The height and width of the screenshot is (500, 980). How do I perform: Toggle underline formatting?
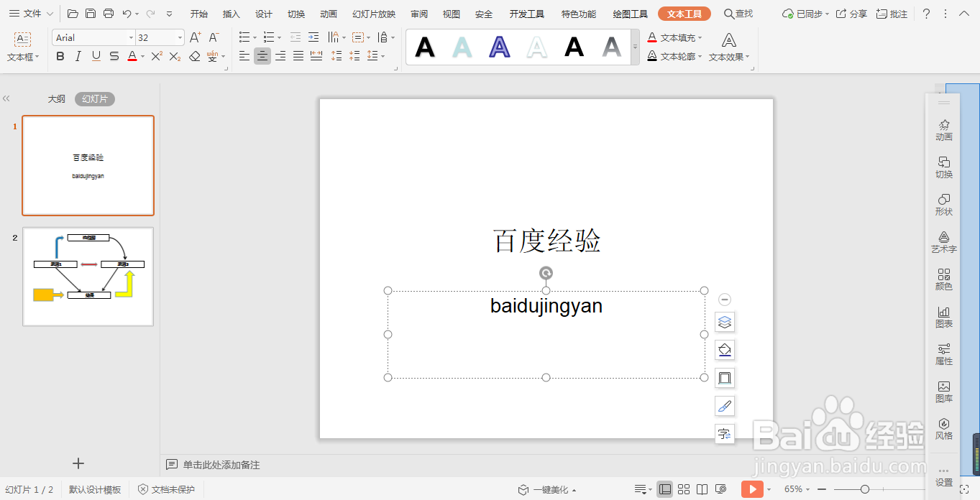96,56
